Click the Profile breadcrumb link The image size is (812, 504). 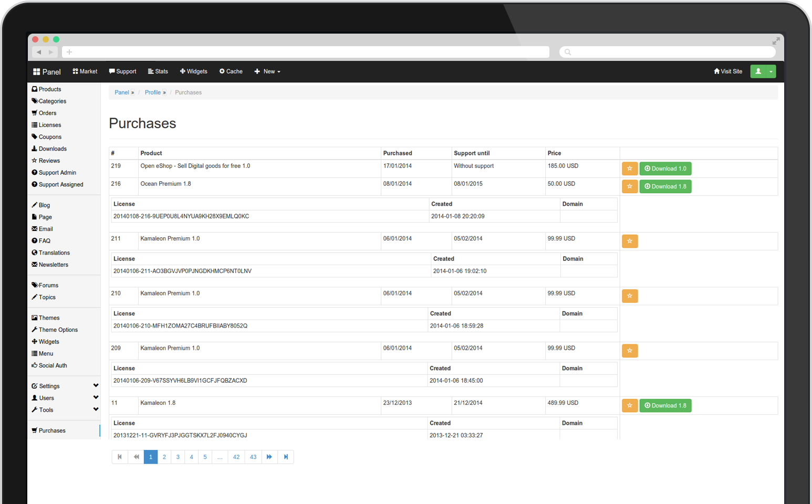153,92
